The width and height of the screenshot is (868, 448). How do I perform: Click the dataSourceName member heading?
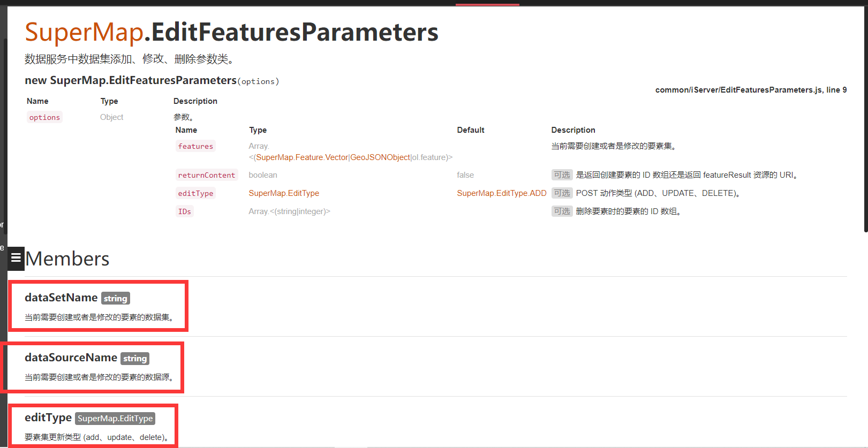coord(71,358)
